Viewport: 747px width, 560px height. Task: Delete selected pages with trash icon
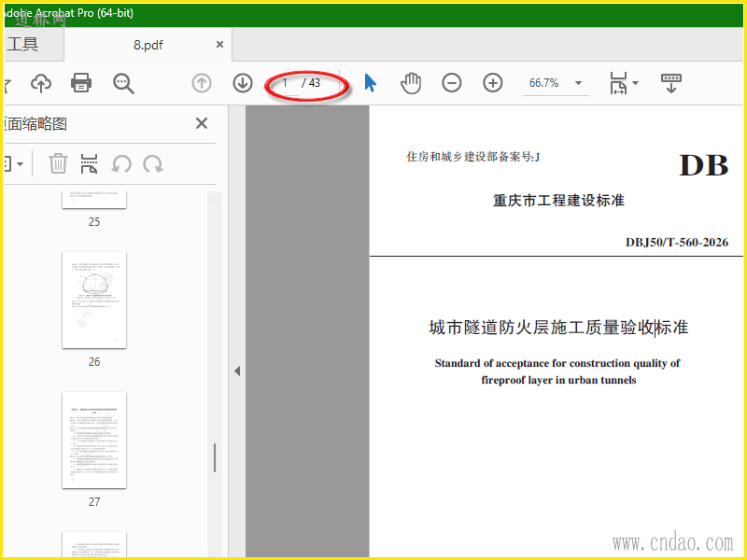point(58,163)
